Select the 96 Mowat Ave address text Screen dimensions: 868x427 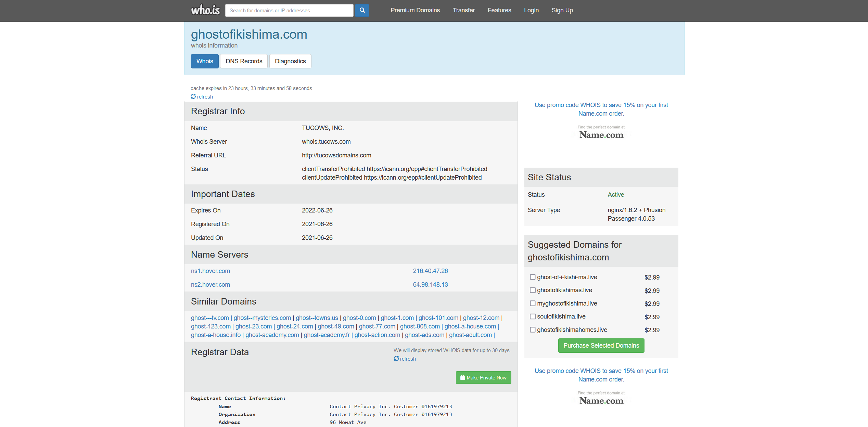tap(348, 422)
